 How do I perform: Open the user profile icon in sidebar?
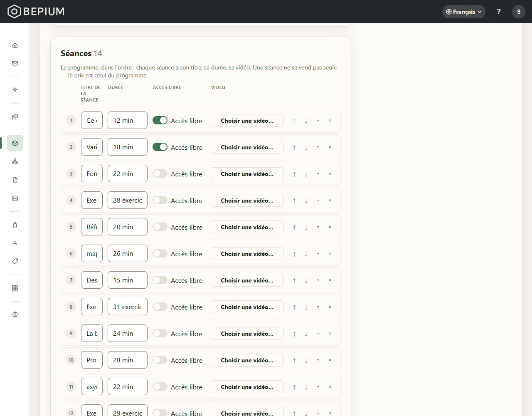(15, 243)
